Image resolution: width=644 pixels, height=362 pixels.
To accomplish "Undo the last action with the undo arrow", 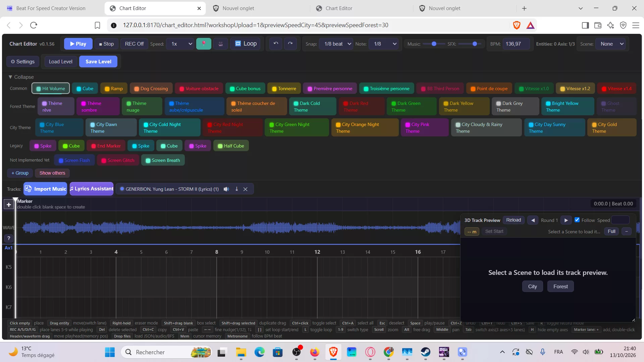I will tap(276, 44).
